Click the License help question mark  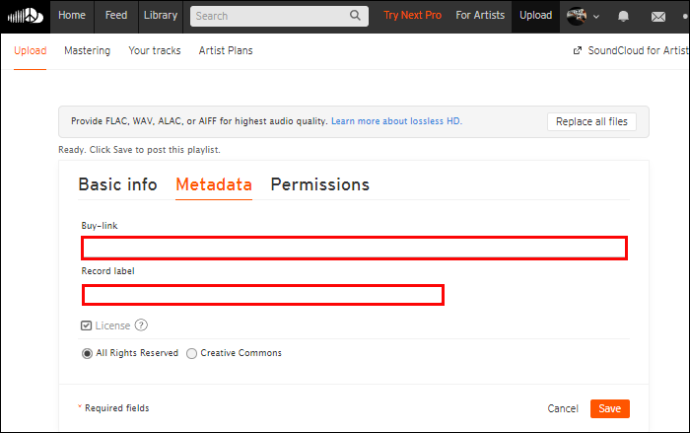(x=141, y=325)
